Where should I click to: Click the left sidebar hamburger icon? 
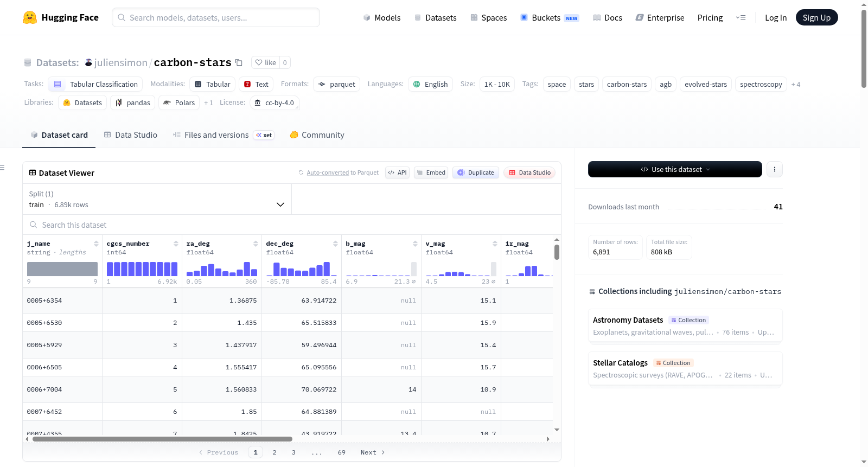pos(2,168)
